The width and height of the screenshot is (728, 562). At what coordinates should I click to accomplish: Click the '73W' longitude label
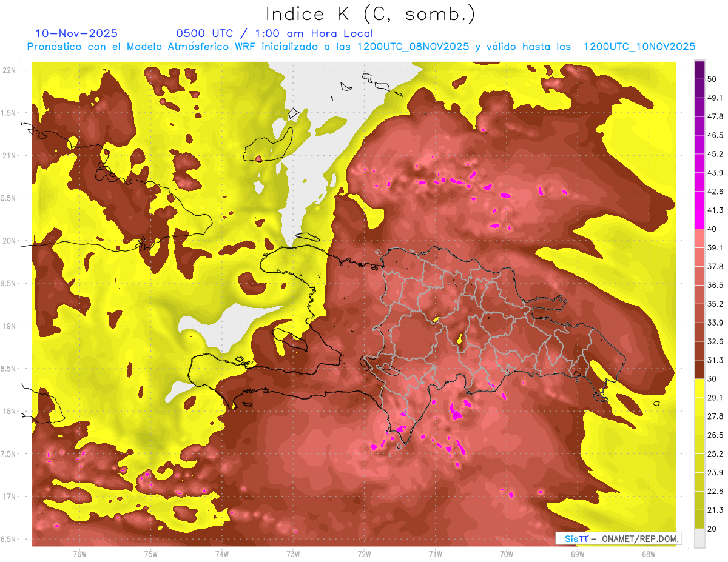(x=293, y=554)
